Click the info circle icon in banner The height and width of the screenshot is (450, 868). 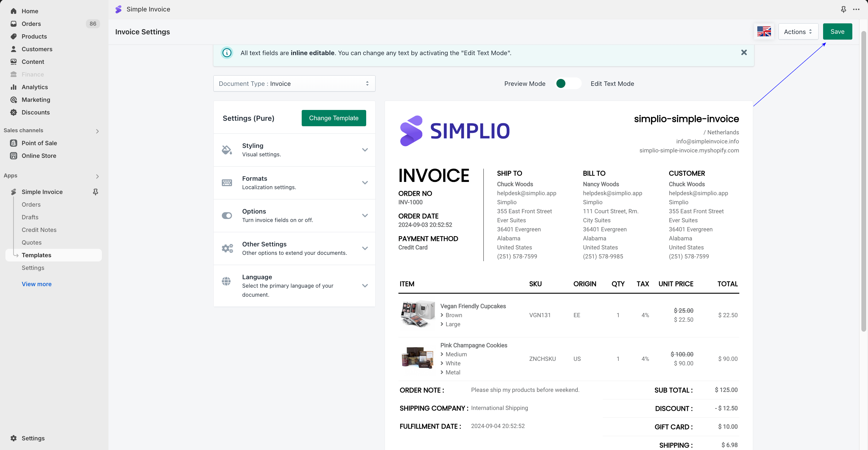(227, 53)
